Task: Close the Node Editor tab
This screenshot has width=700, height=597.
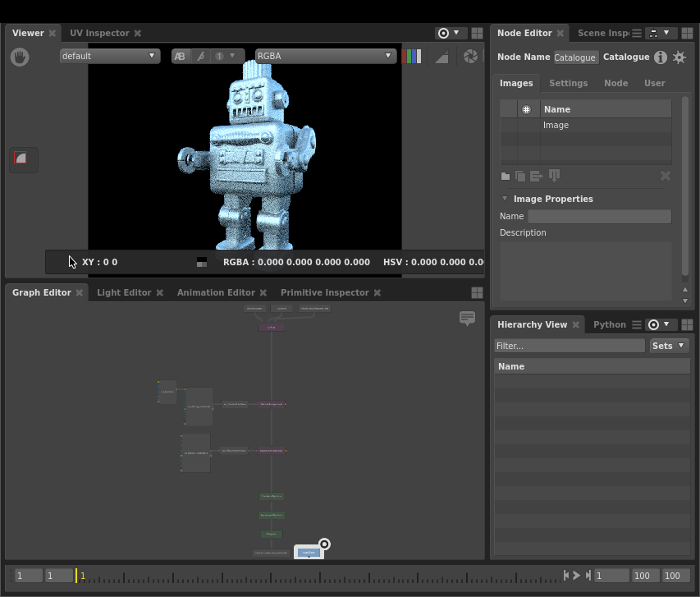Action: 560,33
